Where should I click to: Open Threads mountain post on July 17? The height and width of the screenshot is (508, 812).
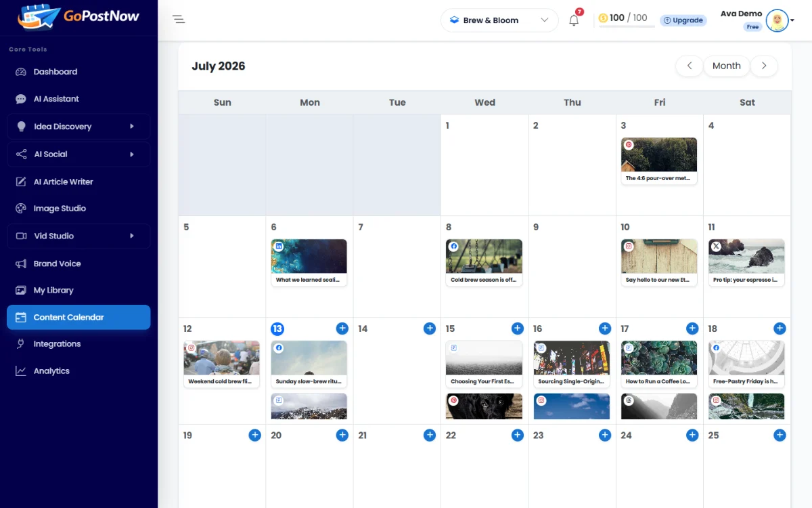(659, 406)
